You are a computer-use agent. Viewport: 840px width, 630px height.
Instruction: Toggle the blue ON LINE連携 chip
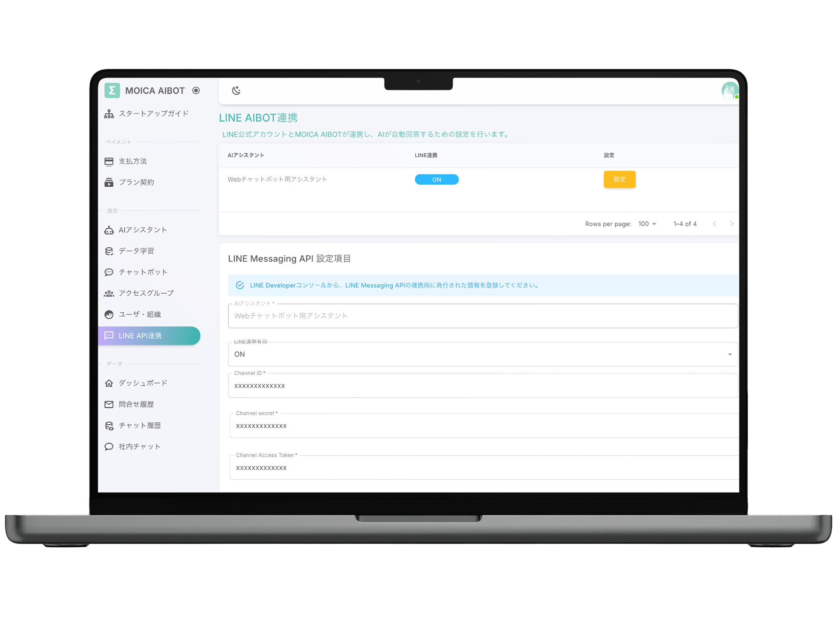point(437,179)
